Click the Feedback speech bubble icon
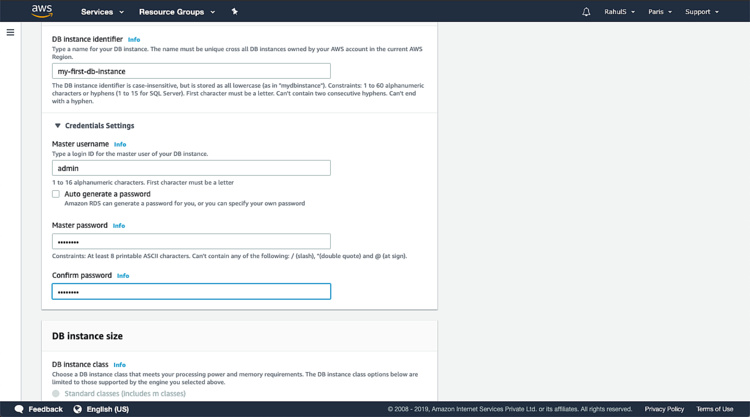 (x=19, y=409)
